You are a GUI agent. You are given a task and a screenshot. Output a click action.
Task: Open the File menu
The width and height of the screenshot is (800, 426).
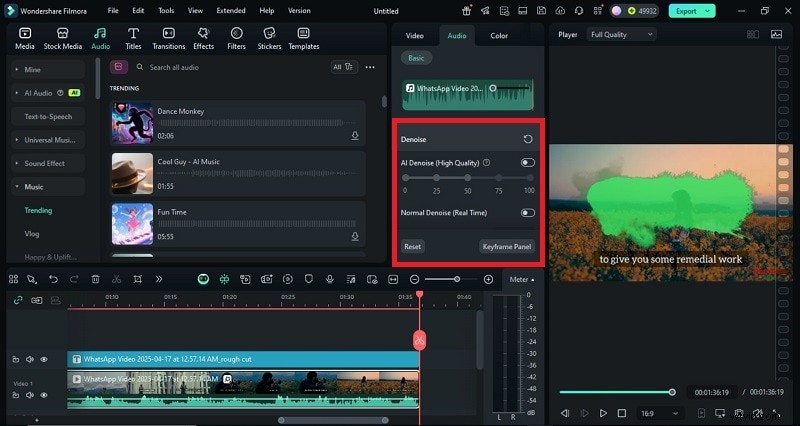113,10
